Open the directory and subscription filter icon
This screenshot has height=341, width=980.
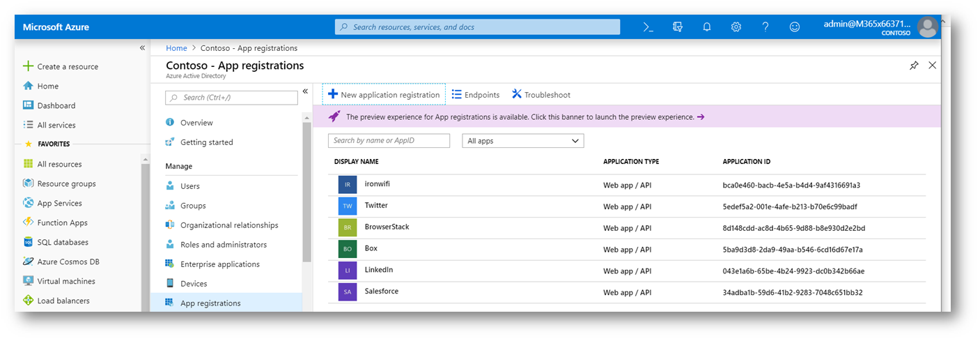678,27
